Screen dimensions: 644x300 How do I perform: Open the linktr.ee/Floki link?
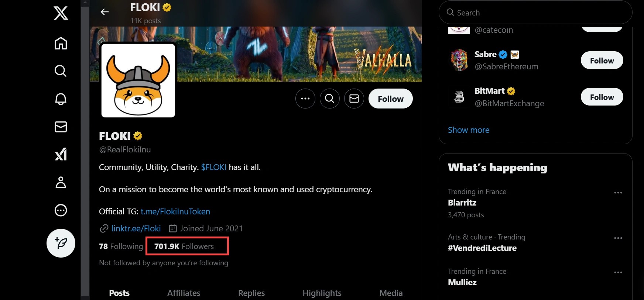click(x=136, y=228)
